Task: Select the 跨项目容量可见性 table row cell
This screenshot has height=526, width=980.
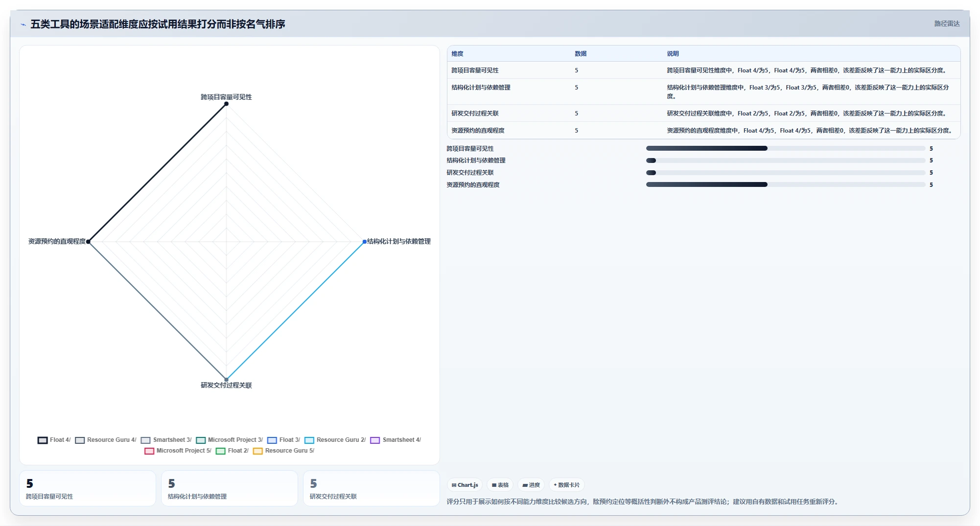Action: pyautogui.click(x=475, y=70)
